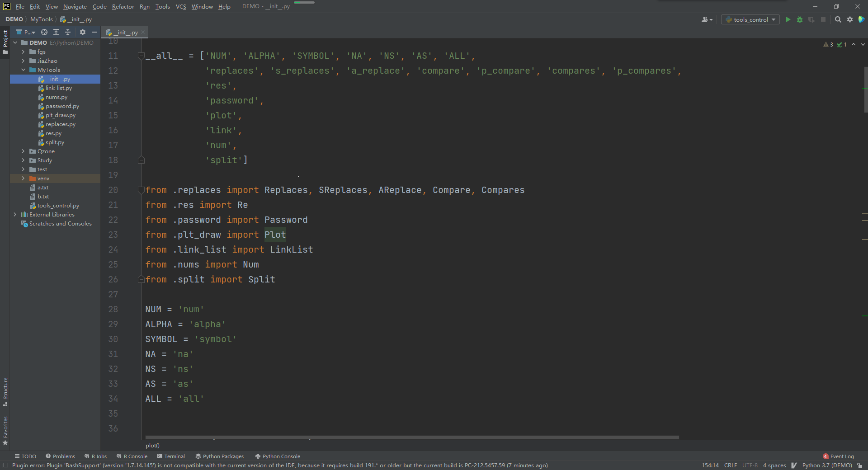The width and height of the screenshot is (868, 470).
Task: Open the Navigate menu
Action: click(x=75, y=6)
